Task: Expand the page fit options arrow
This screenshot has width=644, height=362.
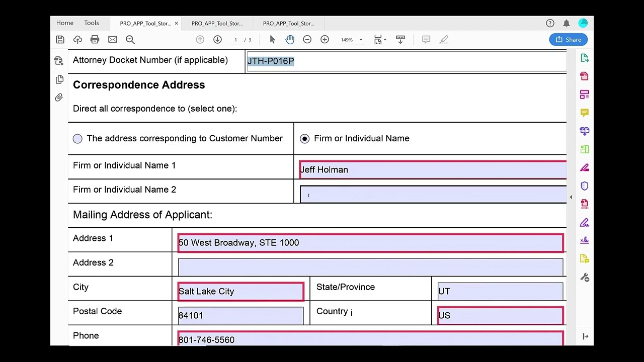Action: 385,40
